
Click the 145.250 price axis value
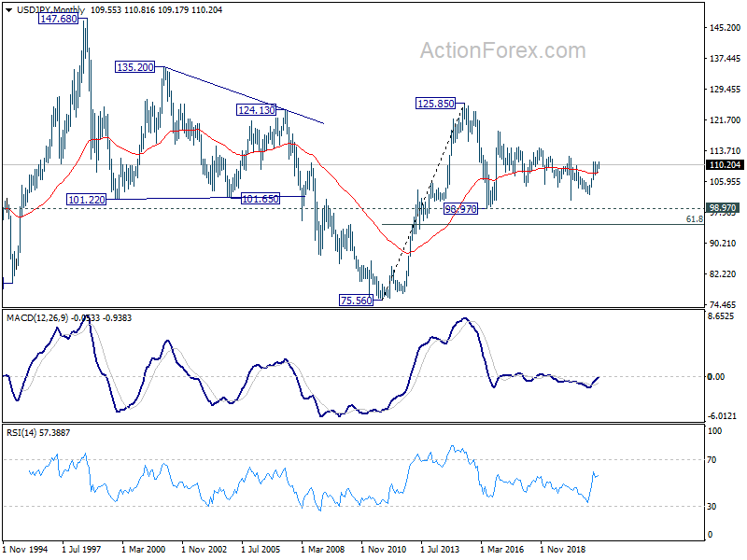pyautogui.click(x=726, y=28)
